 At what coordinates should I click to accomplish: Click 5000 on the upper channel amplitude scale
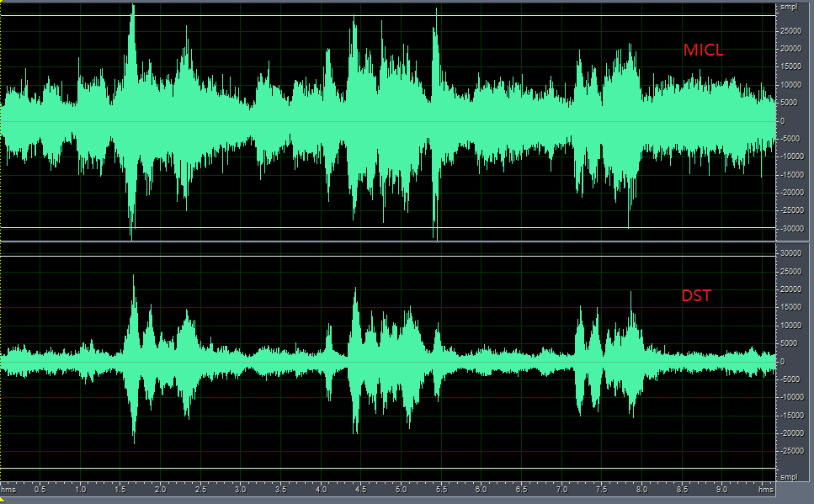coord(789,103)
